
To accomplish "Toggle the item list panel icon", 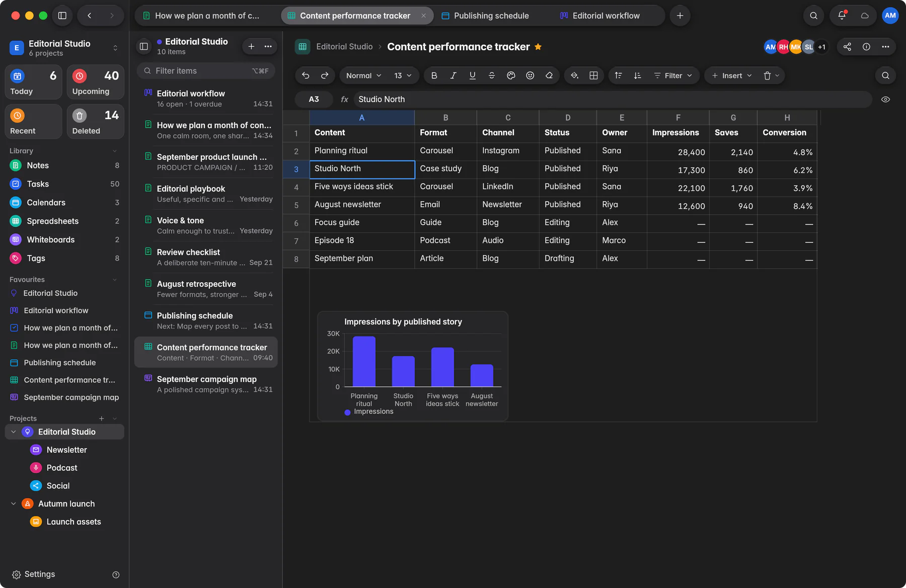I will point(143,46).
